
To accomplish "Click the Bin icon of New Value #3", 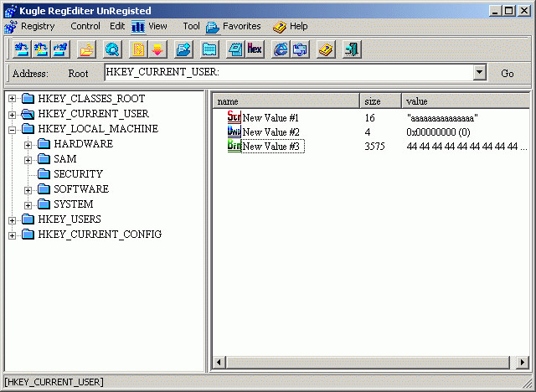I will point(234,146).
